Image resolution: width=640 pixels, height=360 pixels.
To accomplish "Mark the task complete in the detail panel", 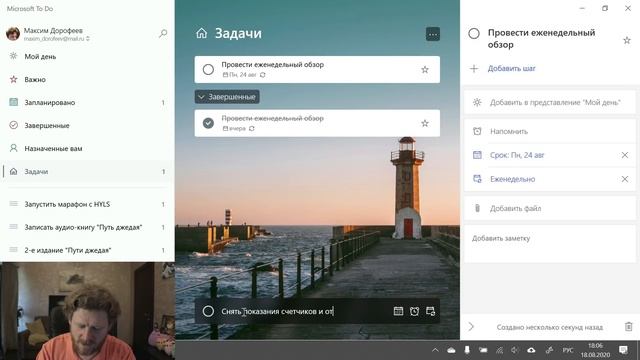I will 474,33.
